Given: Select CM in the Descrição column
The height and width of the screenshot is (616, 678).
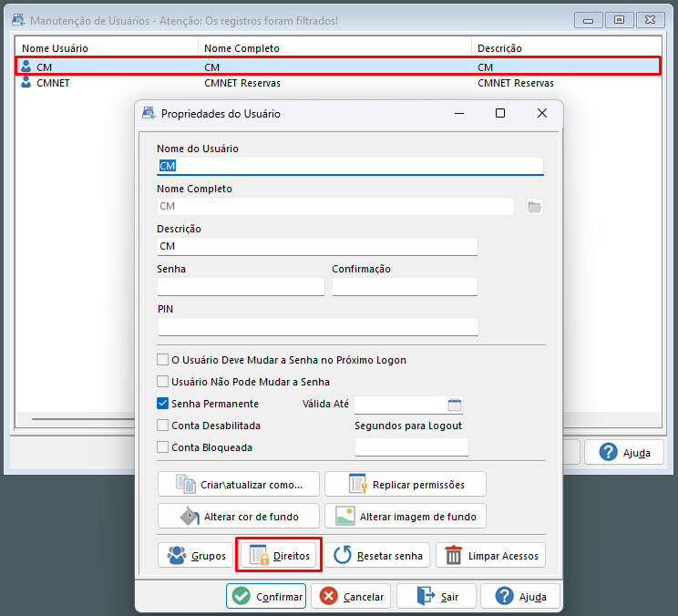Looking at the screenshot, I should click(485, 67).
